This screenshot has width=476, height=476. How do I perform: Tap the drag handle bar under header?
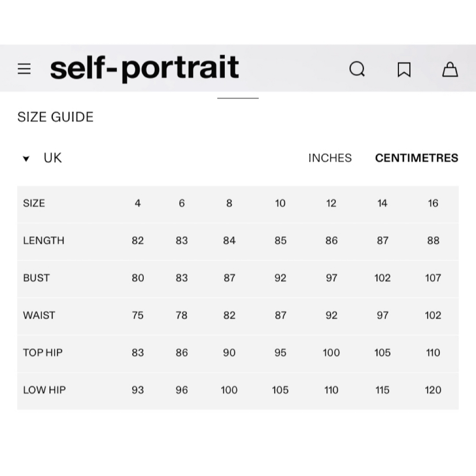click(238, 98)
